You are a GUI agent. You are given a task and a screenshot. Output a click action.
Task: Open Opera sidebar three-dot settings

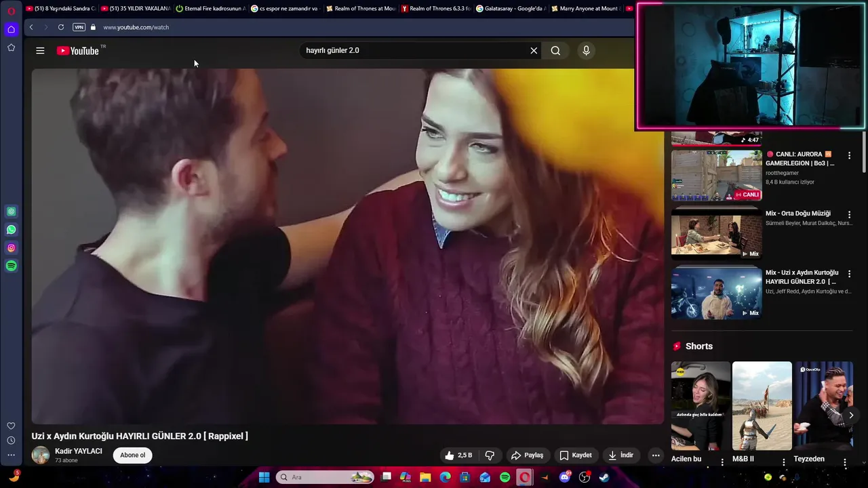click(x=11, y=455)
